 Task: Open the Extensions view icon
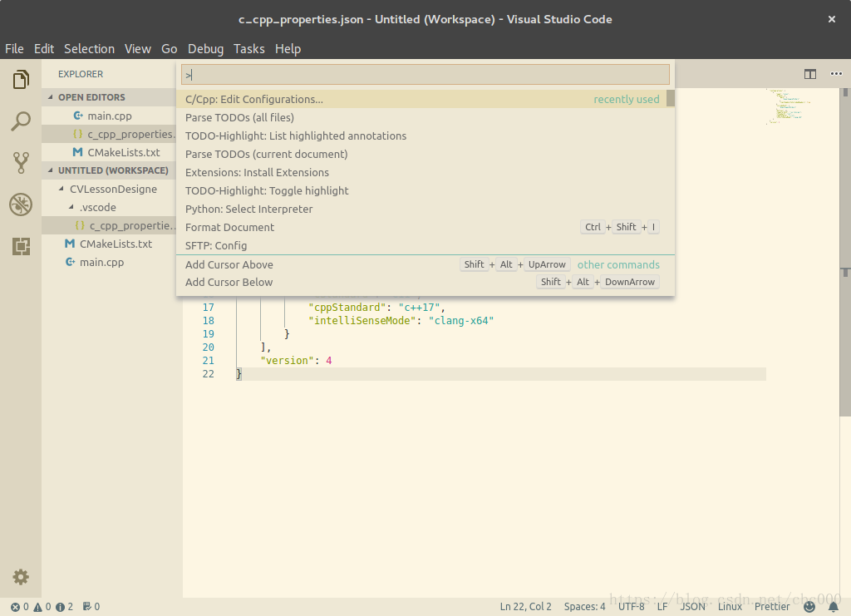(21, 246)
